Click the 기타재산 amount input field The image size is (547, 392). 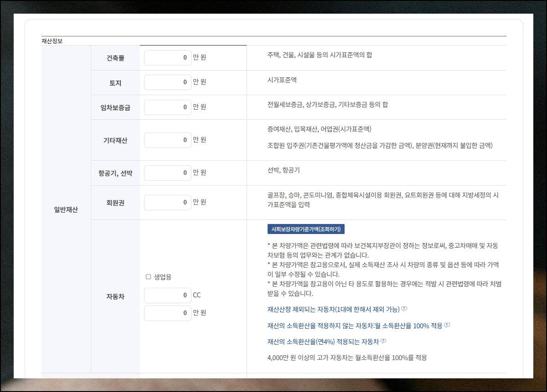(x=168, y=140)
